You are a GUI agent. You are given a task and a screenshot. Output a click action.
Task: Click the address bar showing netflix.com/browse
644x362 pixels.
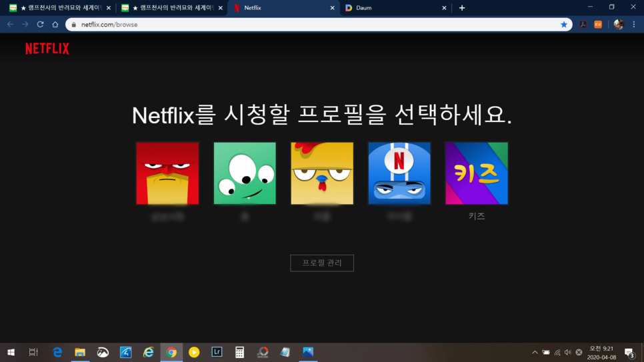[318, 25]
